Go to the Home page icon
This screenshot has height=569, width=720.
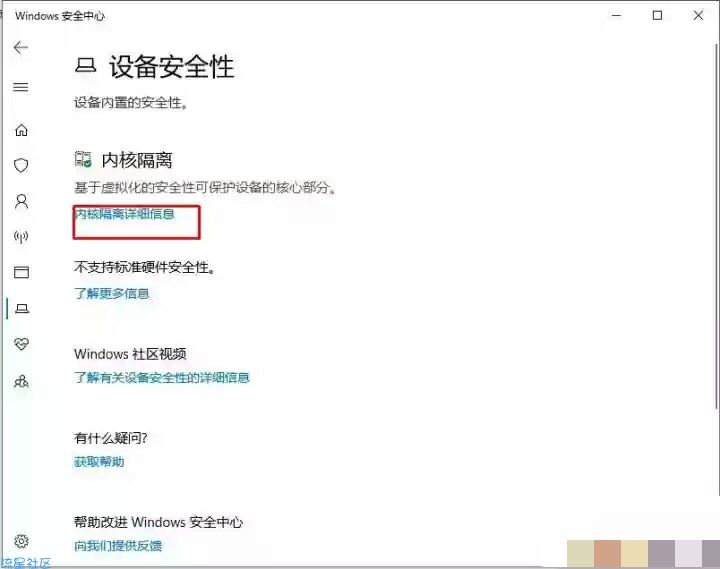click(x=21, y=130)
